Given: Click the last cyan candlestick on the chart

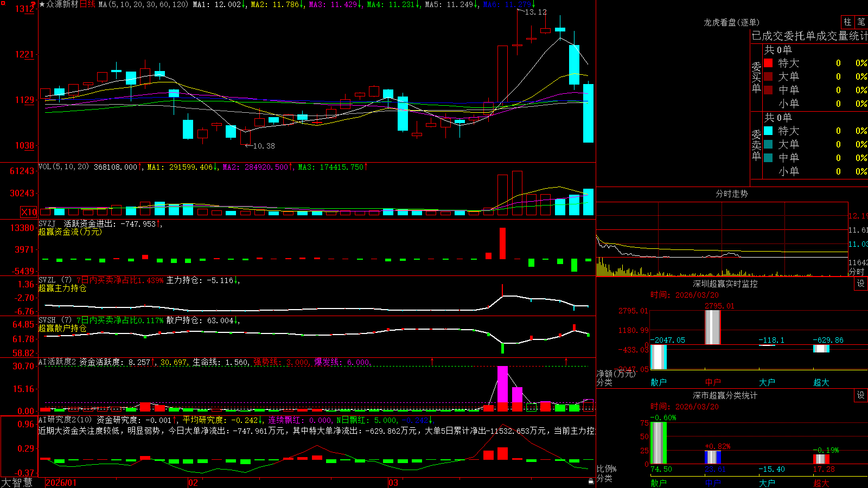Looking at the screenshot, I should (588, 113).
